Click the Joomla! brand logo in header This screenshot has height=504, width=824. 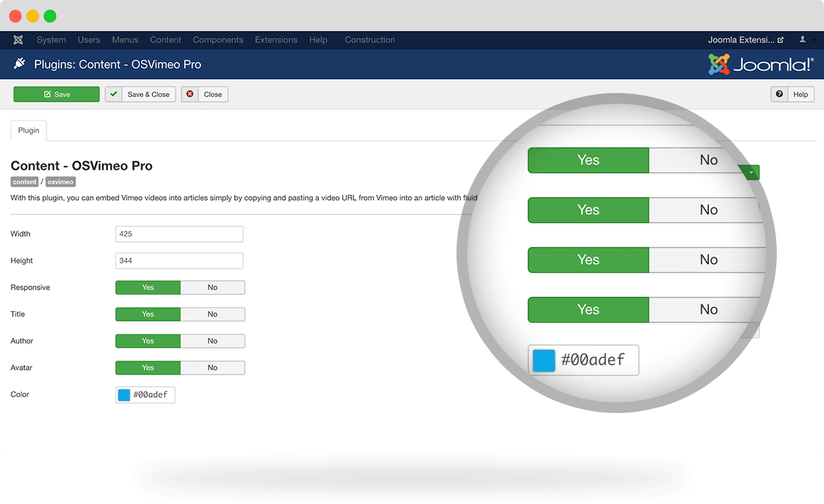click(761, 65)
